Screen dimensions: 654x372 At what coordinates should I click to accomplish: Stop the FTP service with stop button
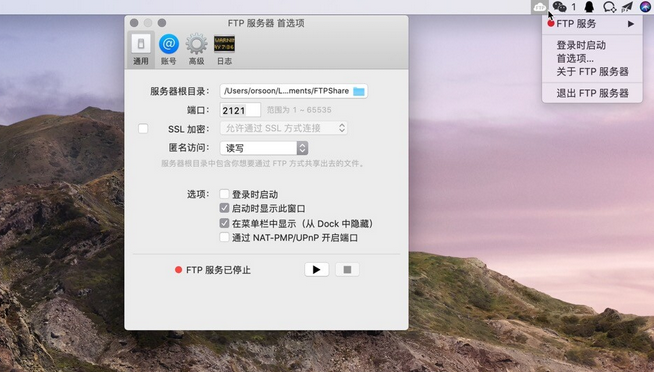tap(347, 269)
